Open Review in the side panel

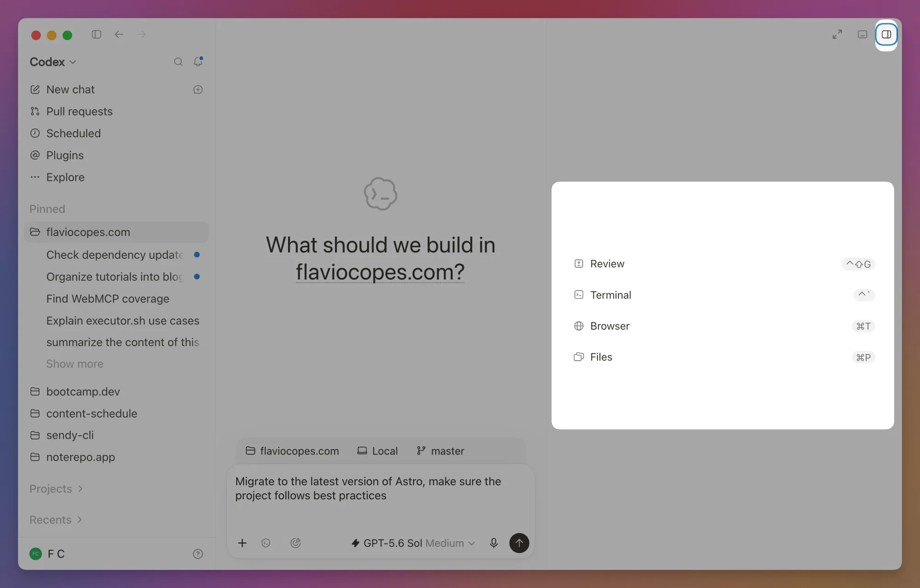pos(724,264)
